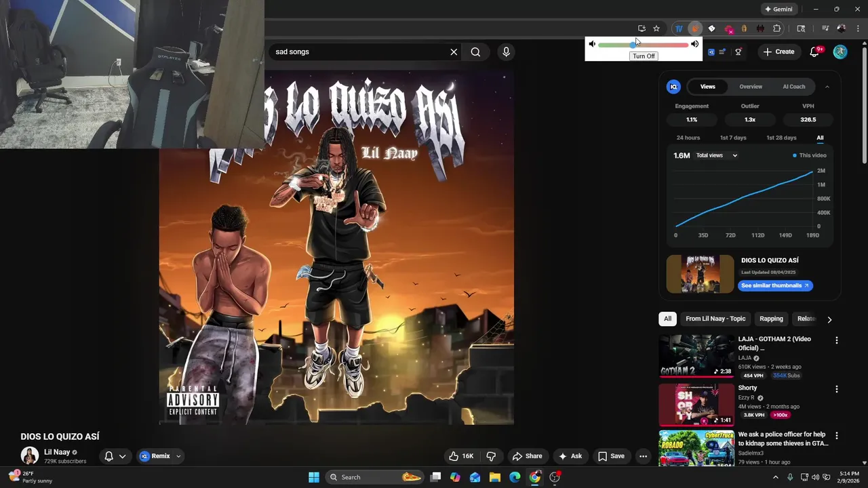Switch to the Overview tab
Viewport: 868px width, 488px height.
[751, 87]
